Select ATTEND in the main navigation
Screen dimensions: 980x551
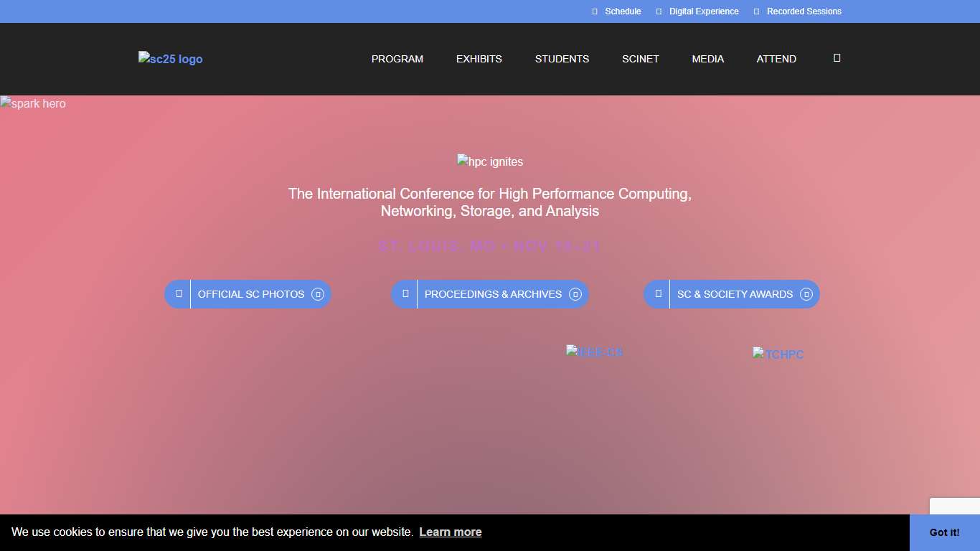776,59
